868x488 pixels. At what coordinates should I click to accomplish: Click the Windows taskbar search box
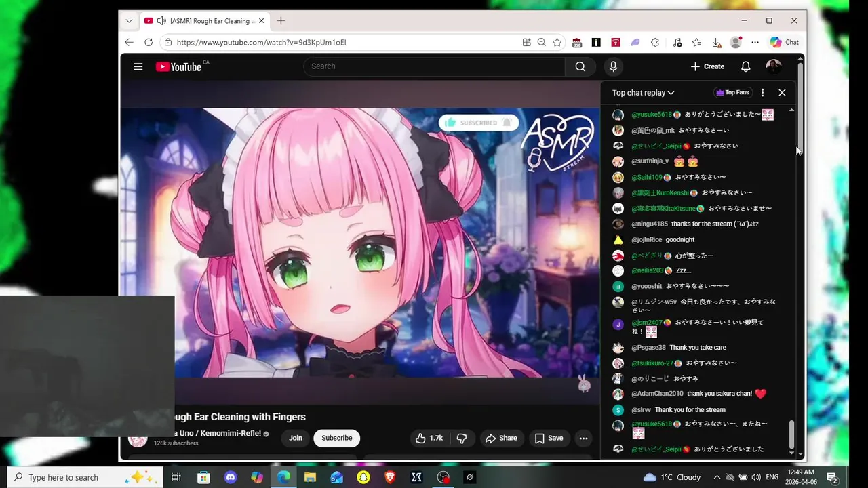[x=85, y=477]
